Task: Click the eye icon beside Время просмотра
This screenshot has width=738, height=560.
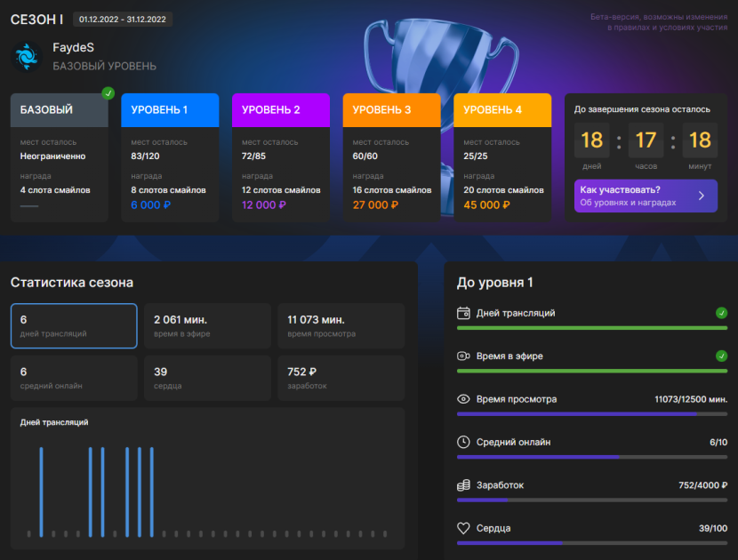Action: [x=463, y=399]
